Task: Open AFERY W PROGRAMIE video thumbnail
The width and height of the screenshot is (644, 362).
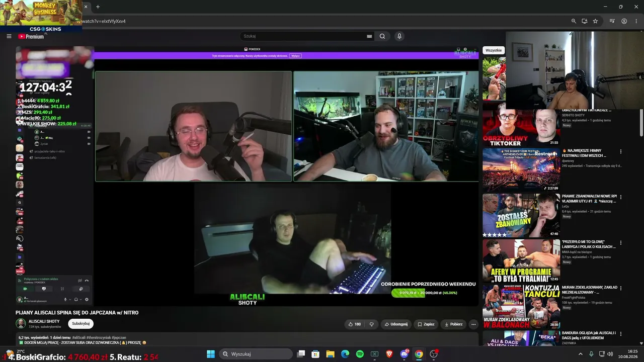Action: [521, 260]
